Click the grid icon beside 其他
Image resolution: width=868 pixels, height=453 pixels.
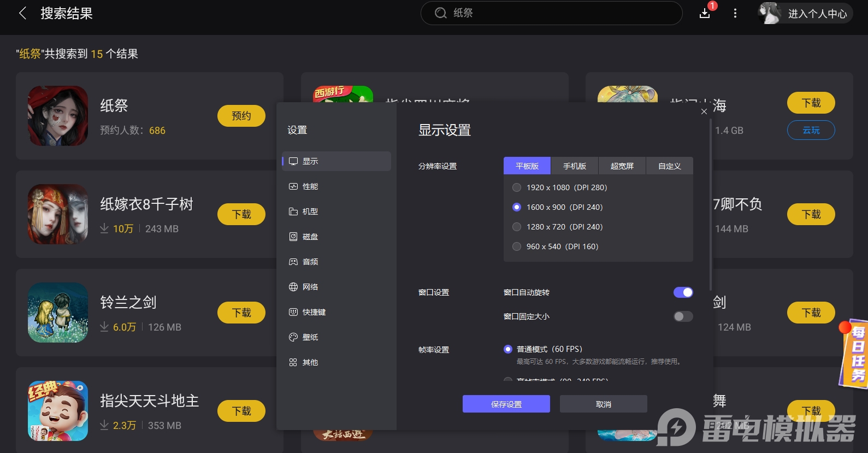293,362
